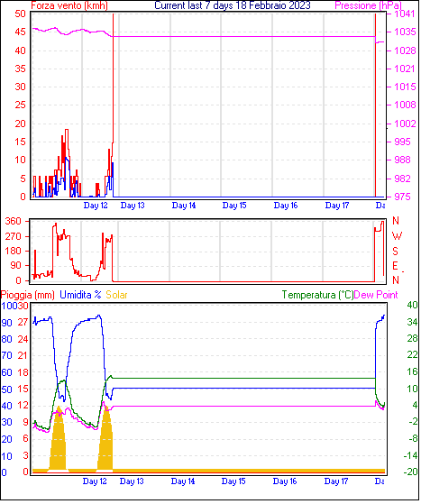Image resolution: width=421 pixels, height=504 pixels.
Task: Click the W compass direction label
Action: pyautogui.click(x=397, y=236)
